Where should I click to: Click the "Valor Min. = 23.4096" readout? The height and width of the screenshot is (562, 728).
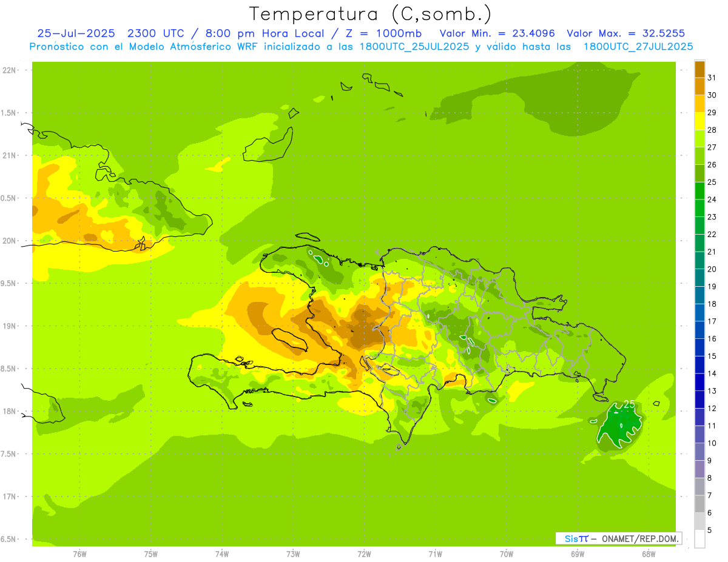497,33
